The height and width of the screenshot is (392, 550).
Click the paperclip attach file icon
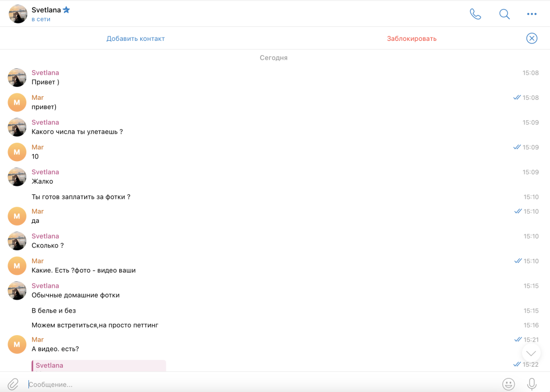point(13,384)
